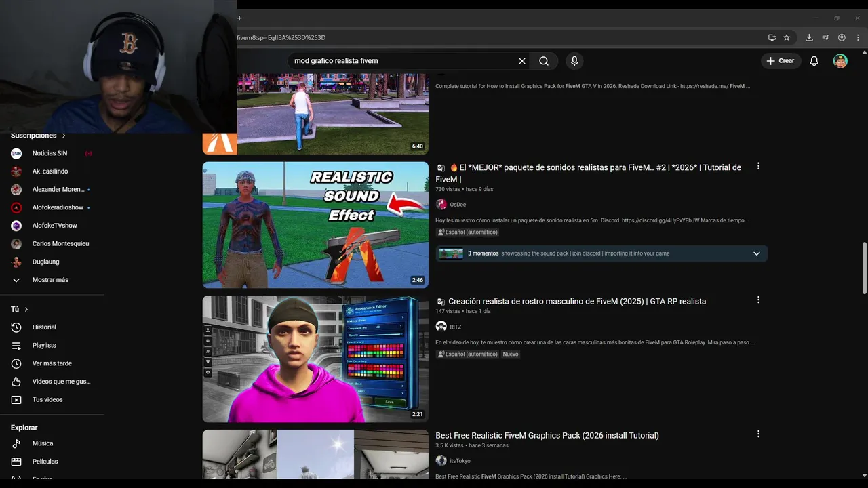868x488 pixels.
Task: Click the Explorar section heading
Action: 24,428
